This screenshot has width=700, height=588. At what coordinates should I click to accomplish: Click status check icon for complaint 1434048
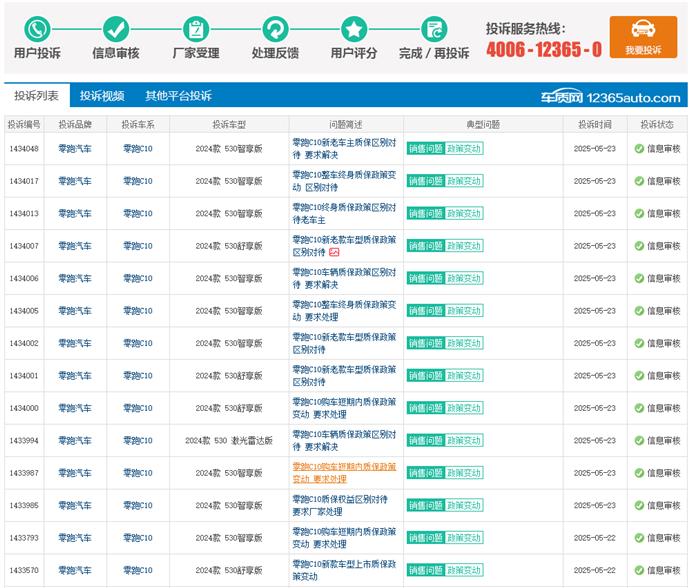pyautogui.click(x=639, y=149)
